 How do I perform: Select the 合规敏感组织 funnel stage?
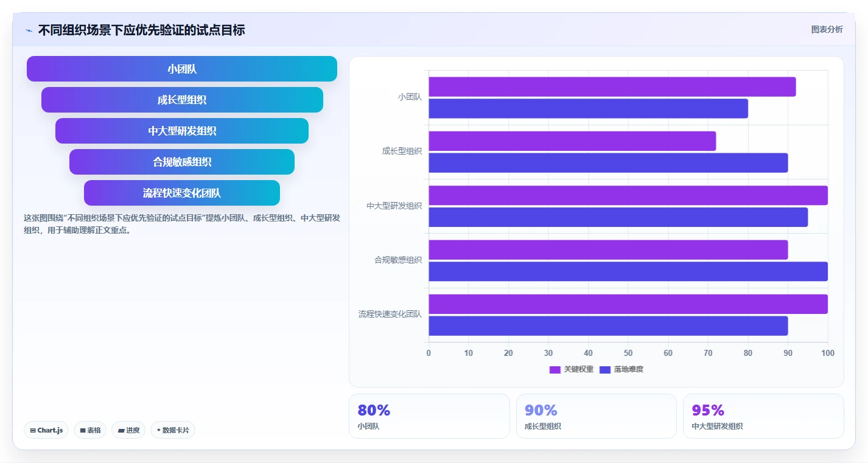[182, 162]
